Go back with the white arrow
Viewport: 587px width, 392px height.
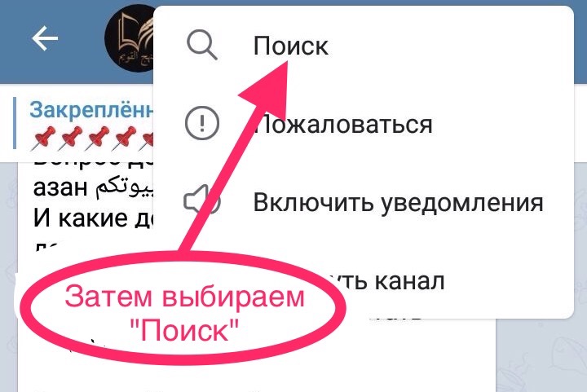45,38
